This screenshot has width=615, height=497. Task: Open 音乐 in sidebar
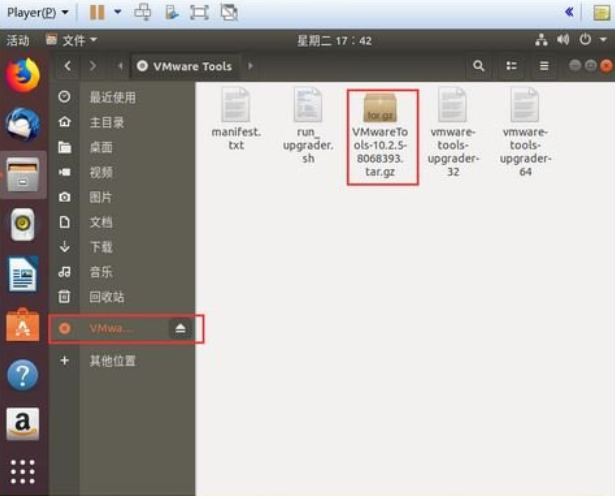click(122, 272)
